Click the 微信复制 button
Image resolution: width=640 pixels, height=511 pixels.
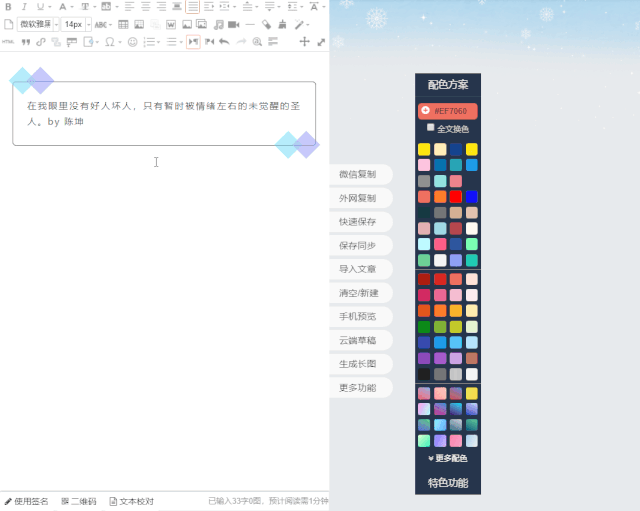coord(360,174)
